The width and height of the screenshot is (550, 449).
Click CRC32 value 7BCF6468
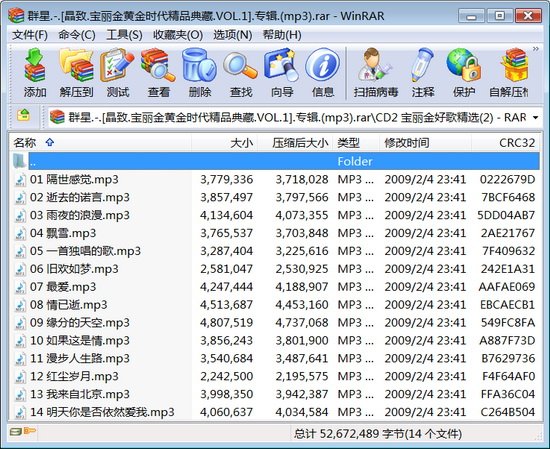point(508,197)
